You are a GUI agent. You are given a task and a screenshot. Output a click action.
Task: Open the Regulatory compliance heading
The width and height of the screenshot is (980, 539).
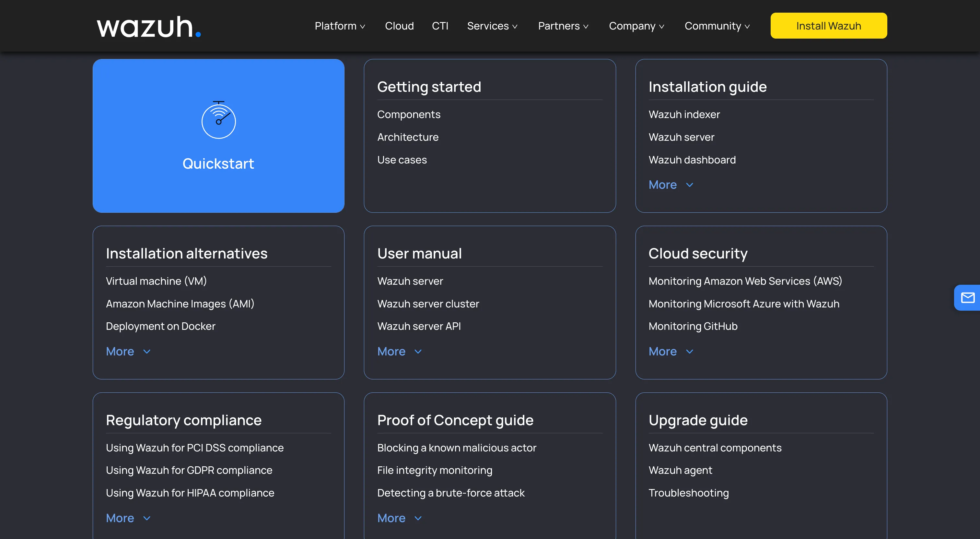184,421
